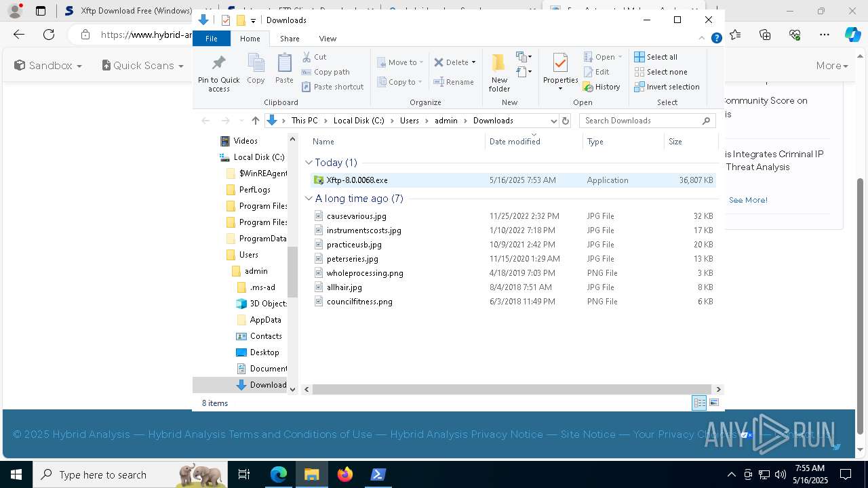The height and width of the screenshot is (488, 868).
Task: Select Desktop in navigation tree
Action: click(x=264, y=352)
